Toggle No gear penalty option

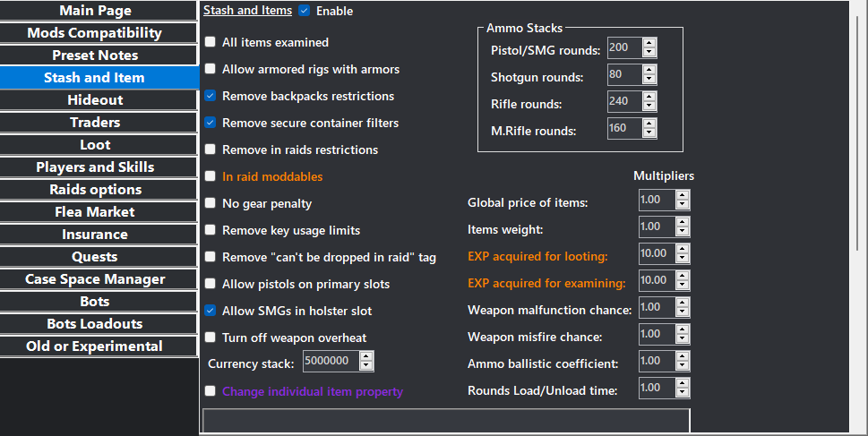coord(210,203)
